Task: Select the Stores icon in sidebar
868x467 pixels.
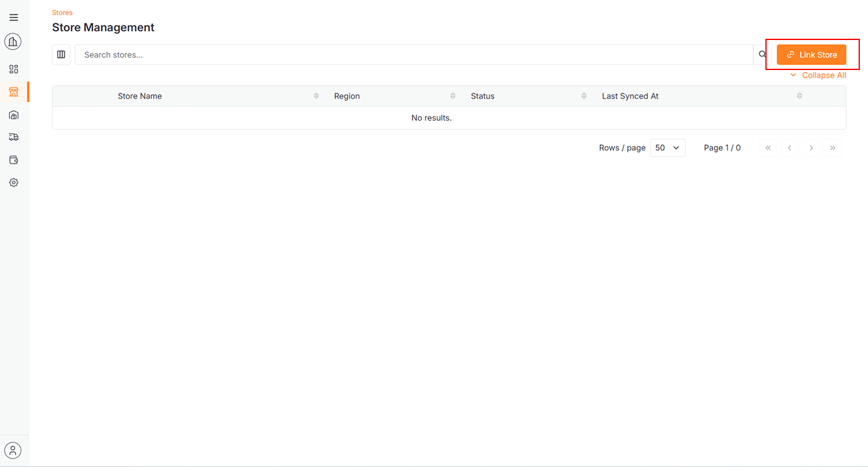Action: pos(14,92)
